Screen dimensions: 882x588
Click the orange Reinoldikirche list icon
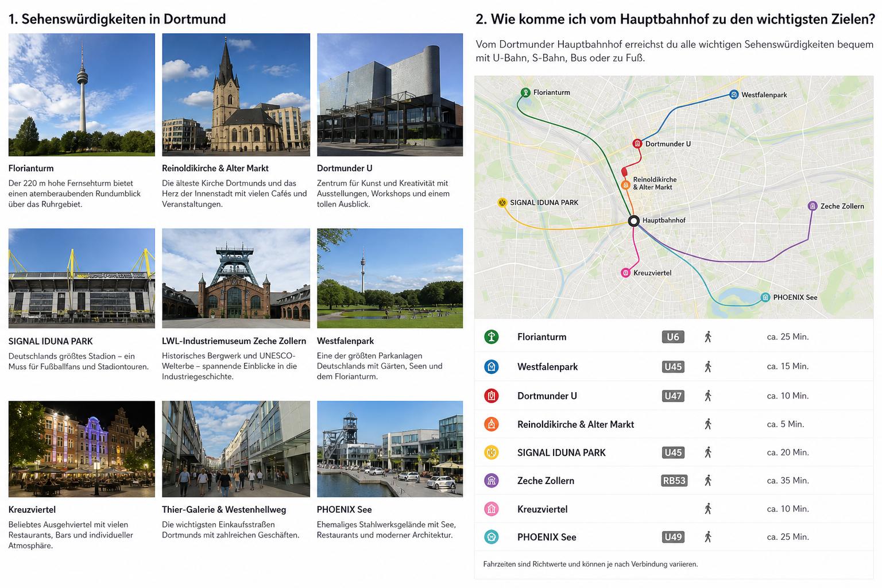492,424
